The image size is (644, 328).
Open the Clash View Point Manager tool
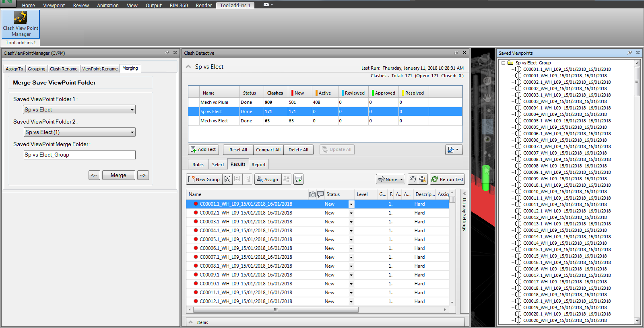pos(21,24)
